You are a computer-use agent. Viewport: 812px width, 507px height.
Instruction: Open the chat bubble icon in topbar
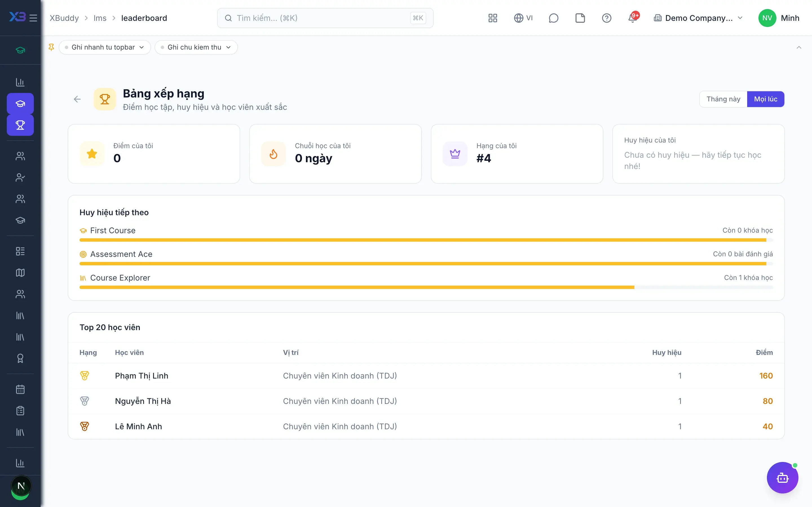point(553,18)
